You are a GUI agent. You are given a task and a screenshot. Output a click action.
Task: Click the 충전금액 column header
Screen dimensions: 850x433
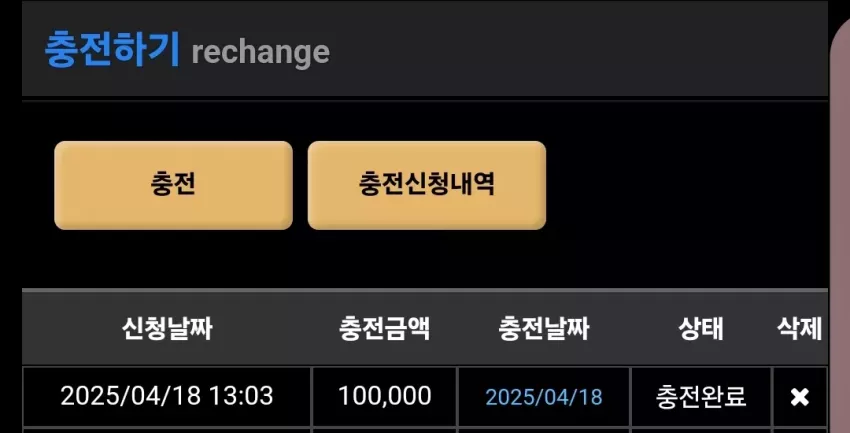pyautogui.click(x=384, y=328)
